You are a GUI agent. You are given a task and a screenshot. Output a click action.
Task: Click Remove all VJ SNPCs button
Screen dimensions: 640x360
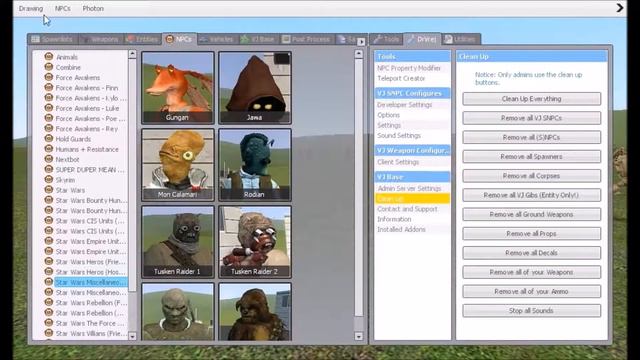tap(531, 118)
